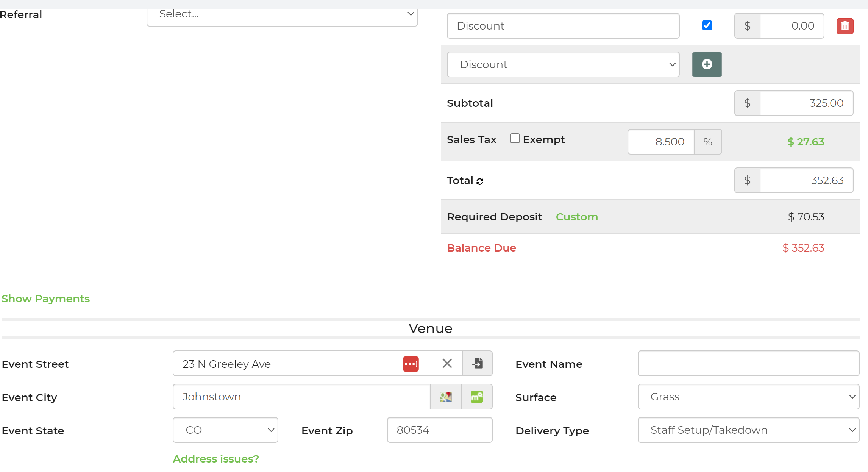Image resolution: width=868 pixels, height=472 pixels.
Task: Click green MapQuest icon next to Event City
Action: tap(476, 397)
